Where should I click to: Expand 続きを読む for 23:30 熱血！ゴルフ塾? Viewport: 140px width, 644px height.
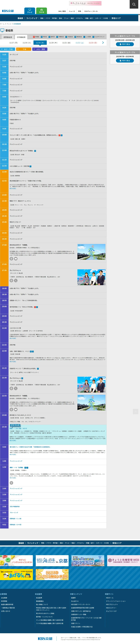(x=13, y=440)
